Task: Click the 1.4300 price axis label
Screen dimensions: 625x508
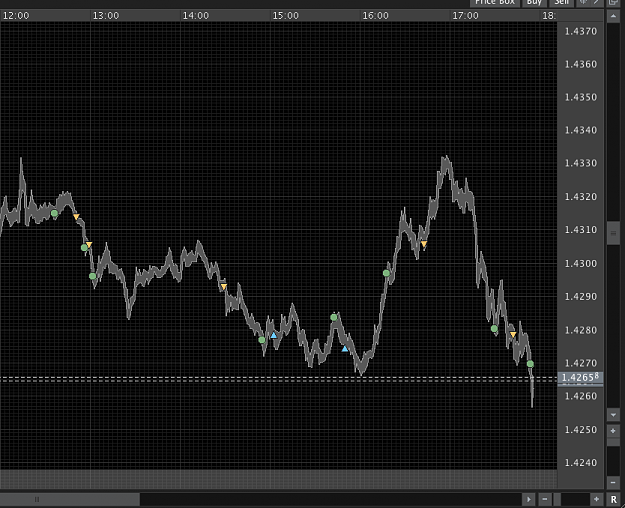Action: pos(581,264)
